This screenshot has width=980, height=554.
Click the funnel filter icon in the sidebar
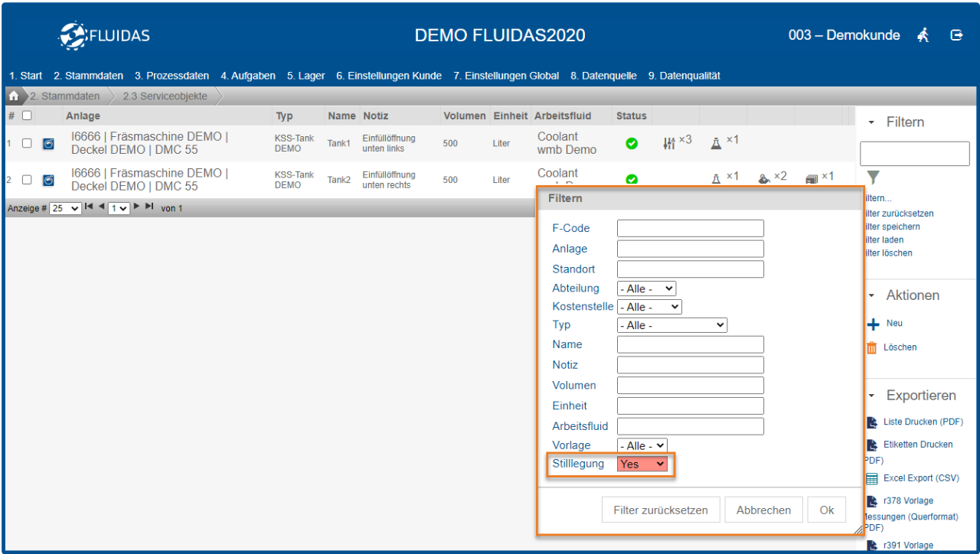(x=873, y=178)
